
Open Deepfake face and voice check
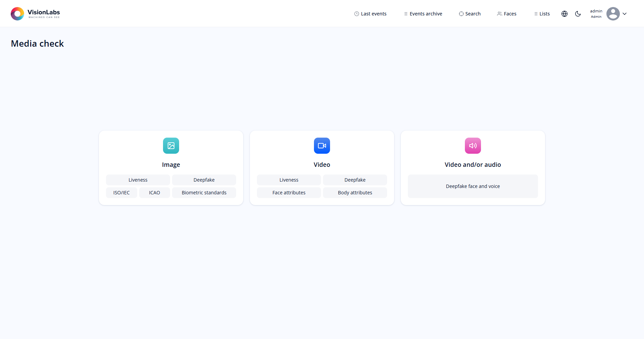point(473,186)
